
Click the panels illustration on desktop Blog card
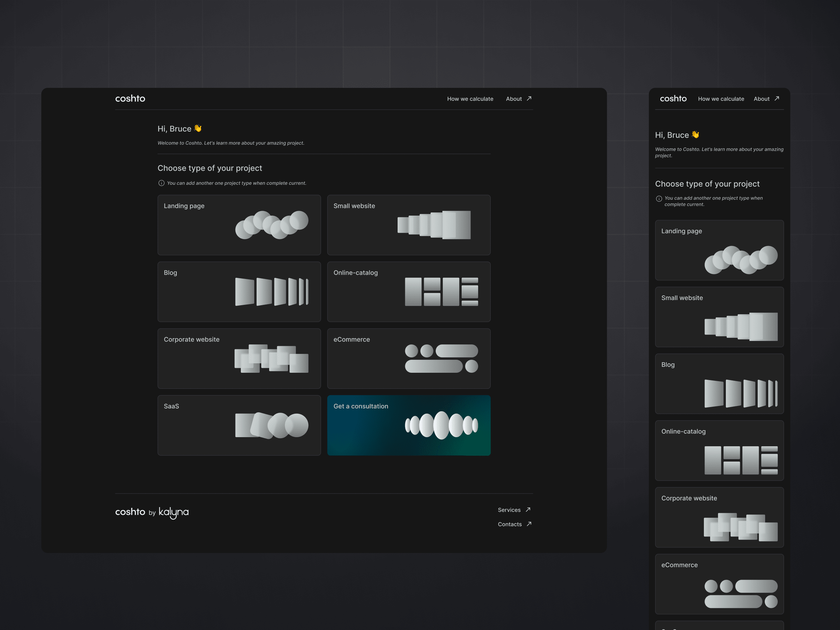coord(272,292)
